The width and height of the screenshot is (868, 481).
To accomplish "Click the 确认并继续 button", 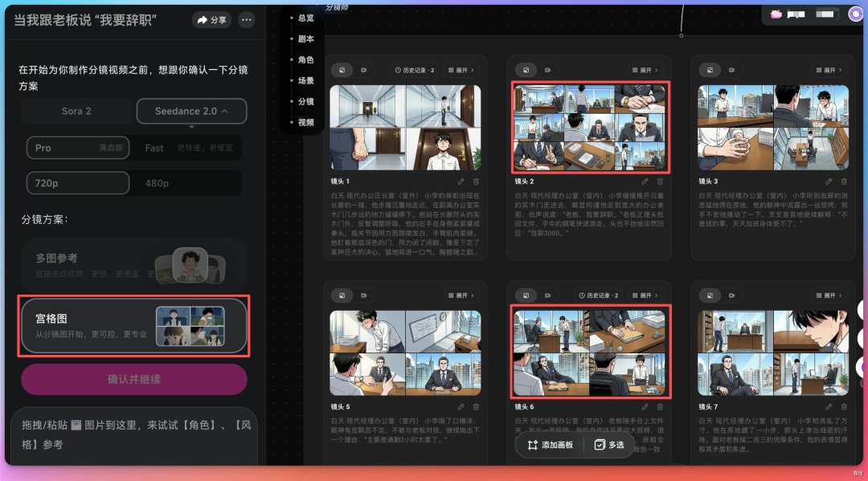I will pos(133,379).
